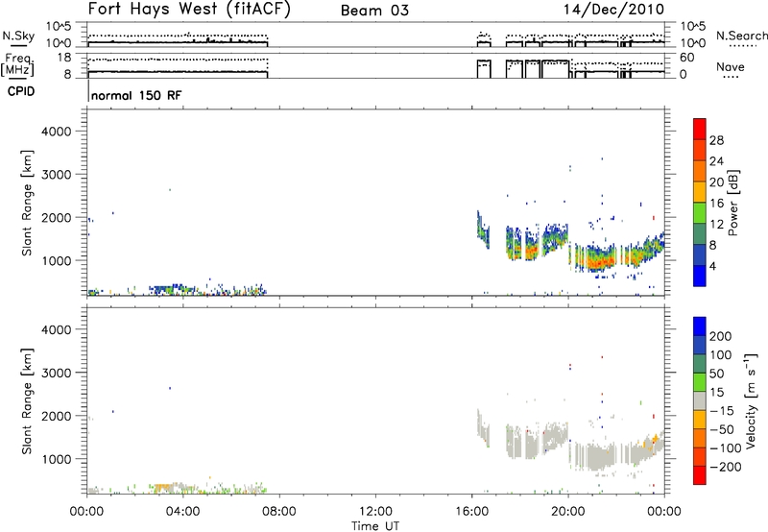Click the date "14/Dec/2010"
Screen dimensions: 768x532
(x=613, y=9)
